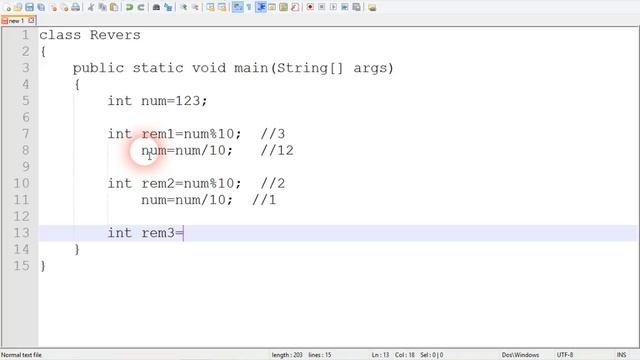This screenshot has height=360, width=640.
Task: Open the Find dialog (binoculars icon)
Action: point(156,7)
